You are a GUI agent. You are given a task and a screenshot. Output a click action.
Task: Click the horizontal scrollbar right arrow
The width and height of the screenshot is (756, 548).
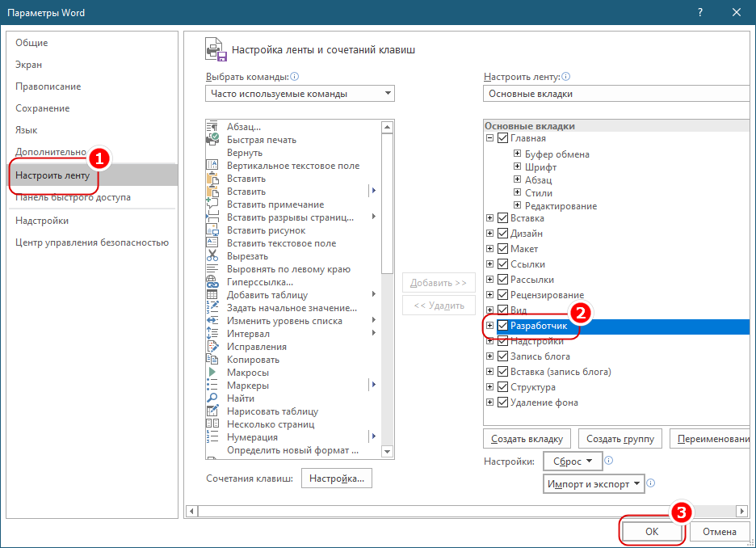point(742,511)
